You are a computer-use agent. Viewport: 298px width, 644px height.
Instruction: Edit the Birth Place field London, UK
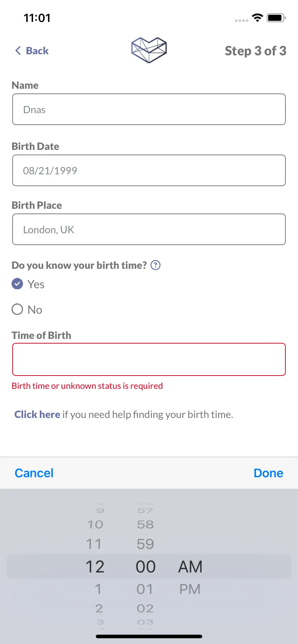coord(149,229)
